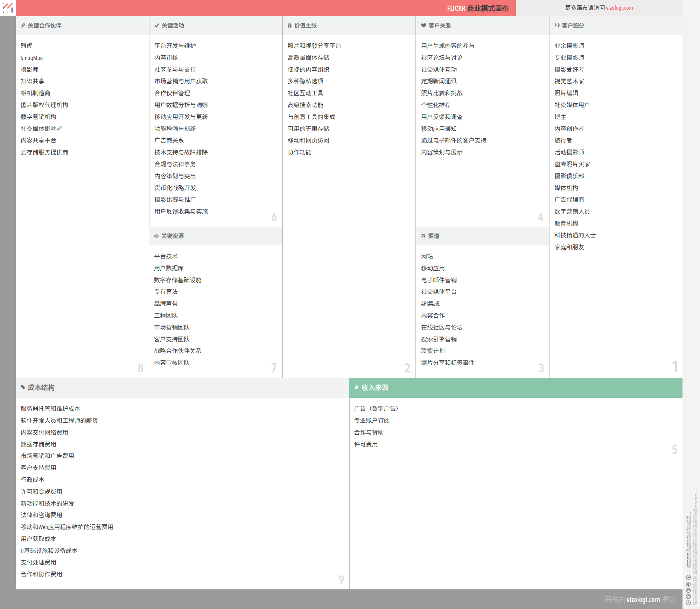Click the people icon beside 客户细分
The height and width of the screenshot is (609, 700).
[x=557, y=26]
